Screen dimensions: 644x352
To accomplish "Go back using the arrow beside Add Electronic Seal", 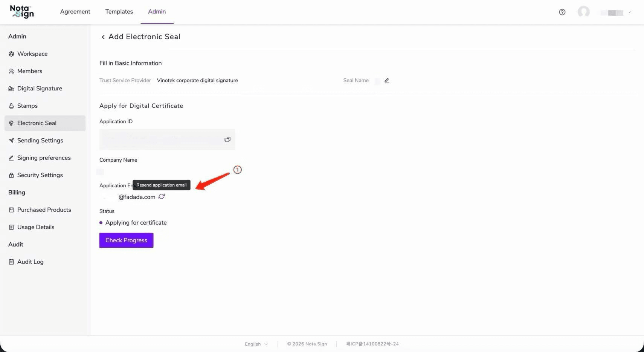I will [x=103, y=37].
